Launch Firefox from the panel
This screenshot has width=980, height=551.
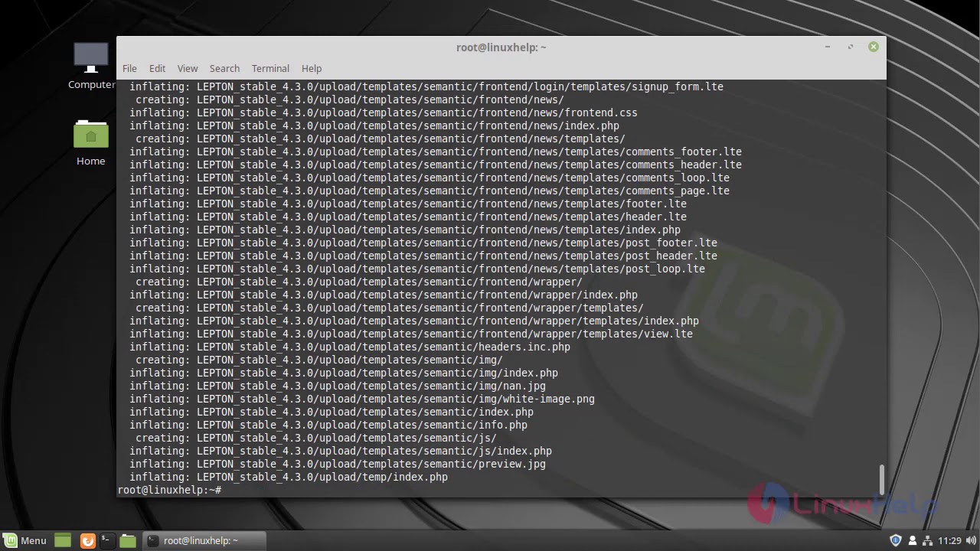point(87,540)
